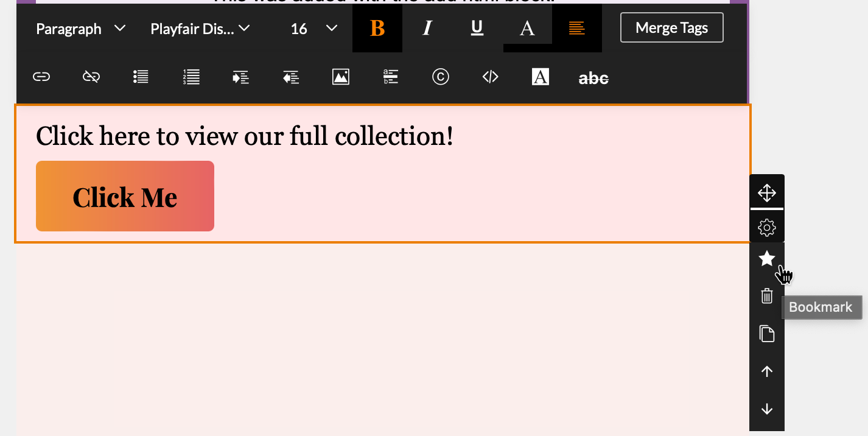Toggle strikethrough abc formatting
Image resolution: width=868 pixels, height=436 pixels.
pyautogui.click(x=593, y=77)
